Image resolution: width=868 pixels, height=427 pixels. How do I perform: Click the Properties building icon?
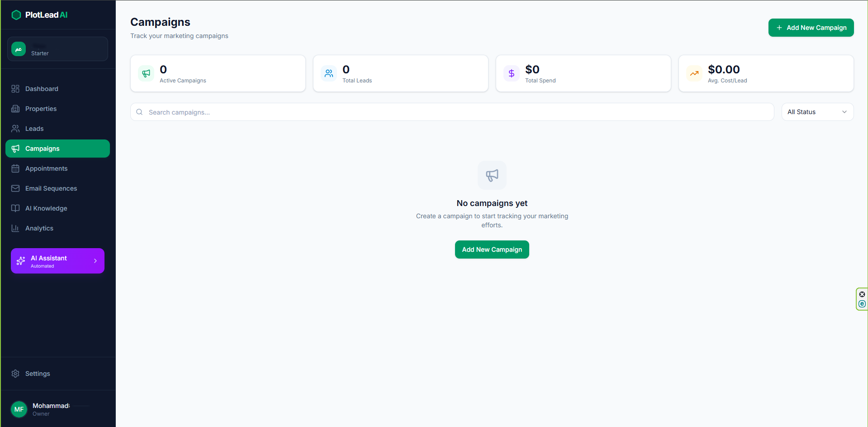(15, 109)
